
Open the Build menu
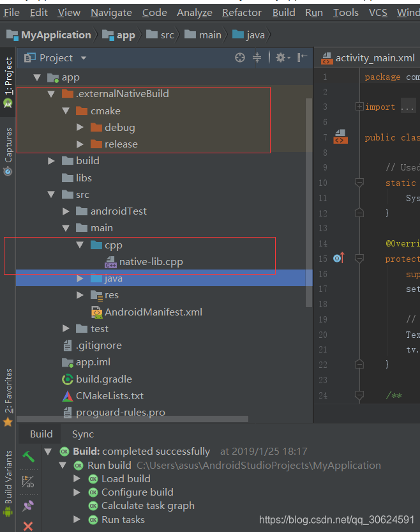pyautogui.click(x=284, y=13)
